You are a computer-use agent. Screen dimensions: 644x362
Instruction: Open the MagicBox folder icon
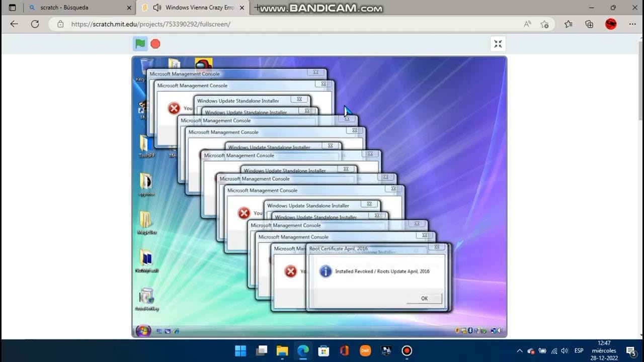[146, 223]
